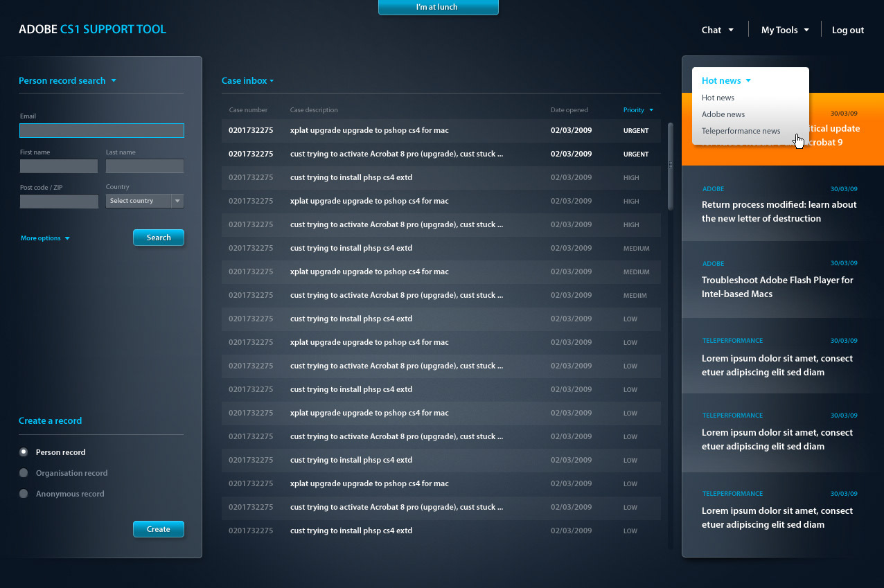This screenshot has width=884, height=588.
Task: Click the Case description column header
Action: pos(314,110)
